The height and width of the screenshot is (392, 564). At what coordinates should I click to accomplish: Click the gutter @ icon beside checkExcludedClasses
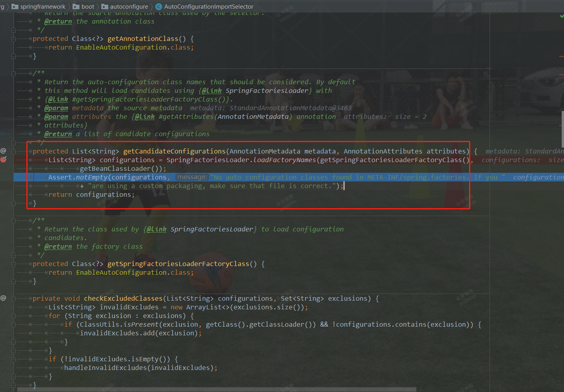3,298
